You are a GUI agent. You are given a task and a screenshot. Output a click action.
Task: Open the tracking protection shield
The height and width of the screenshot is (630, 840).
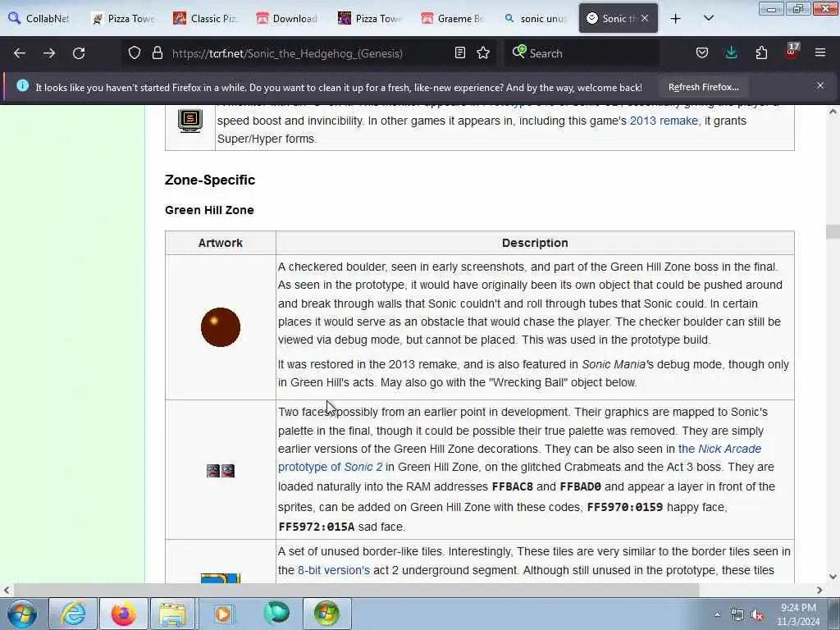coord(135,53)
